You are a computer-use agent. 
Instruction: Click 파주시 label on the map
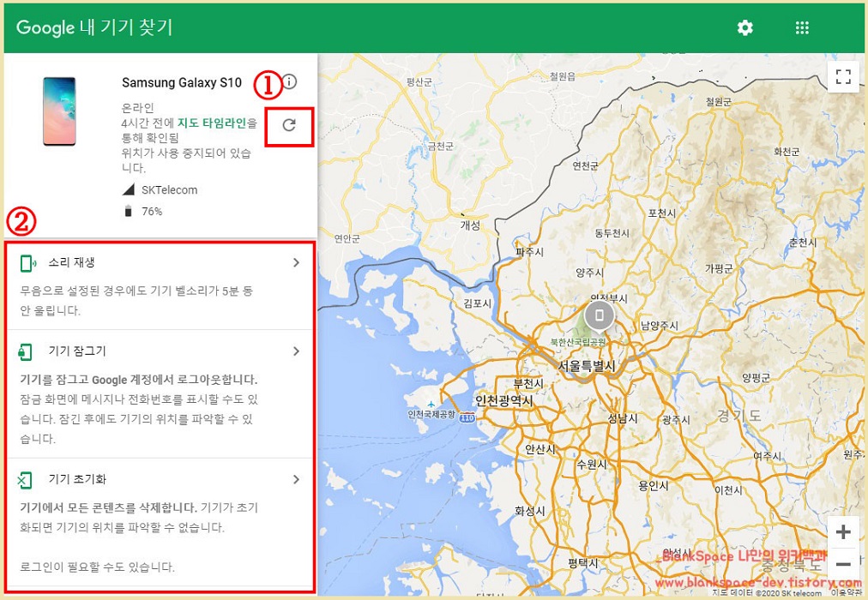click(x=529, y=252)
